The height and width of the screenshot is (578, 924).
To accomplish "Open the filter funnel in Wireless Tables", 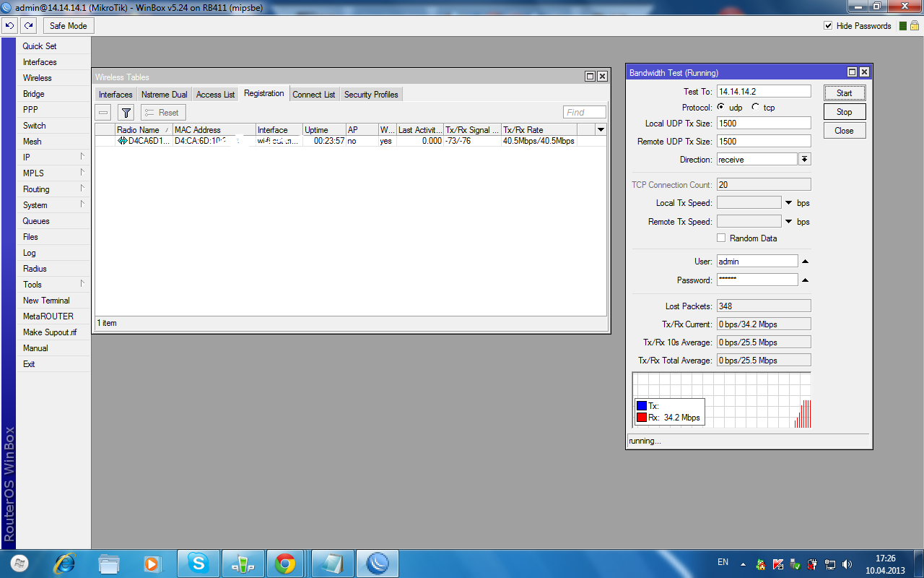I will pos(126,113).
